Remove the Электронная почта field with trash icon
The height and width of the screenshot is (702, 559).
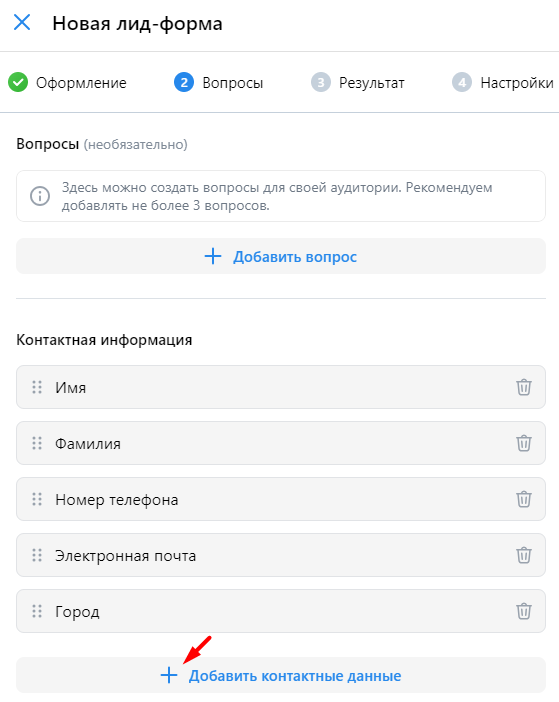click(524, 555)
